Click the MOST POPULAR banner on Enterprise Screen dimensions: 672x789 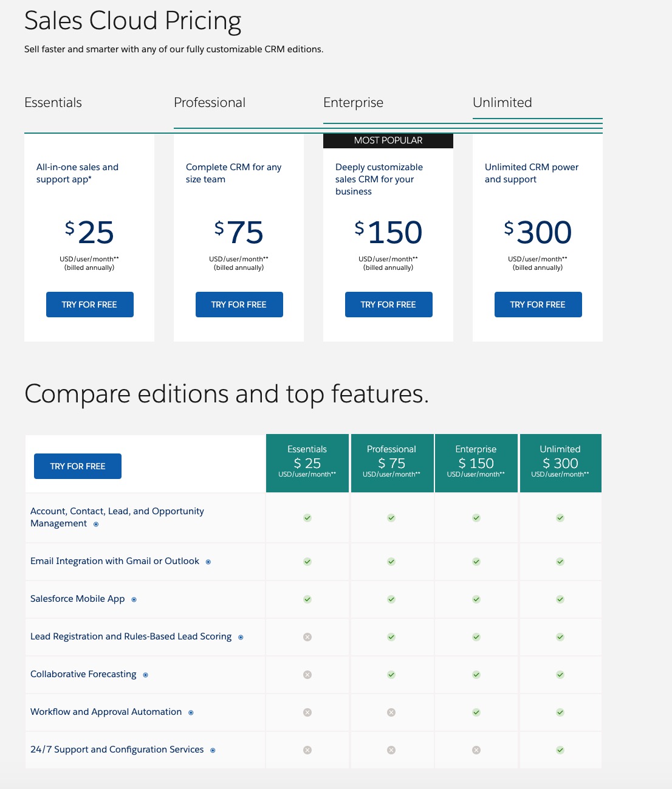388,140
